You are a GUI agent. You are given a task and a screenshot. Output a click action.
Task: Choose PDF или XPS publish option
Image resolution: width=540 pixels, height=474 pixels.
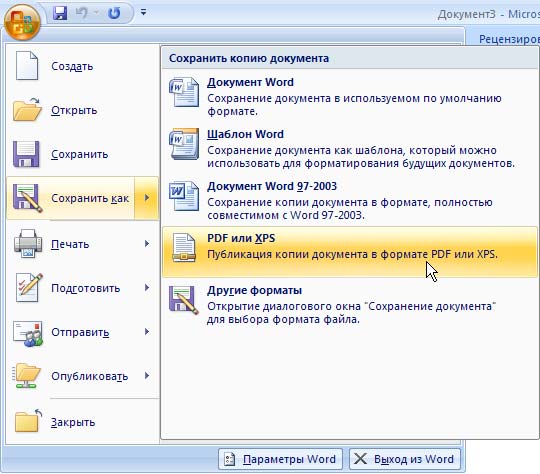[350, 252]
